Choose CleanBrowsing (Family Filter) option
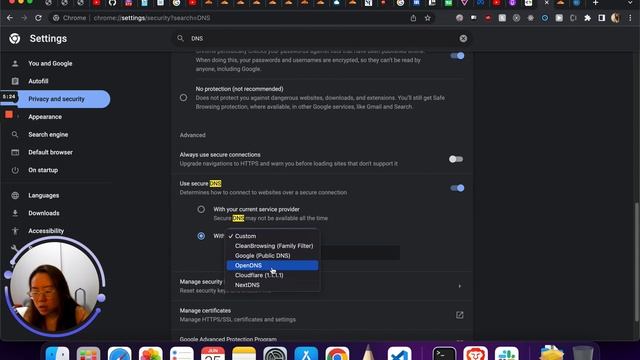This screenshot has height=360, width=640. pyautogui.click(x=273, y=246)
